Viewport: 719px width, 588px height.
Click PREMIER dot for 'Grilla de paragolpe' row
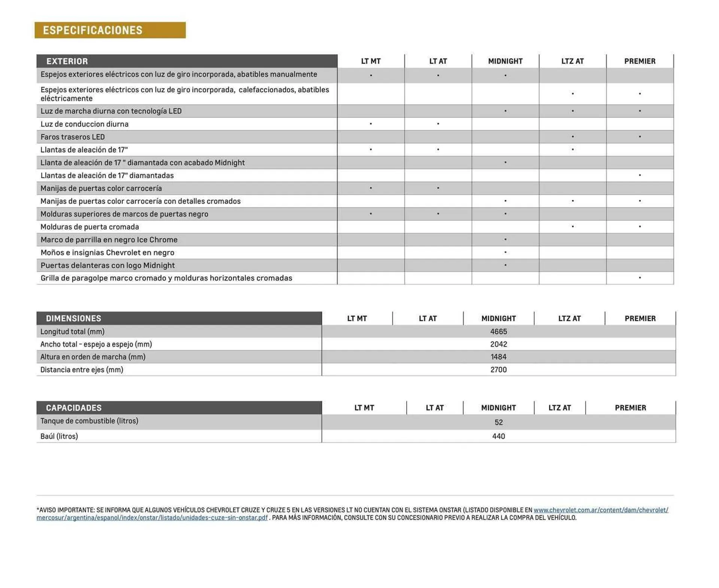[x=640, y=278]
